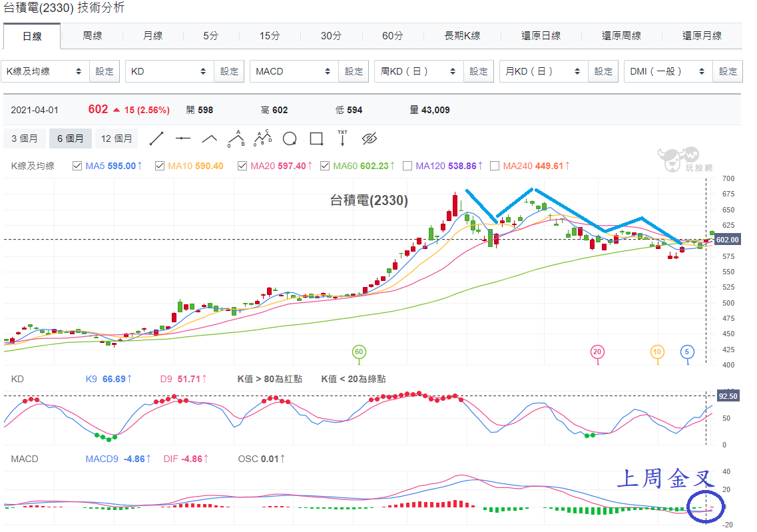
Task: Click 設定 next to K線及均線
Action: coord(105,71)
